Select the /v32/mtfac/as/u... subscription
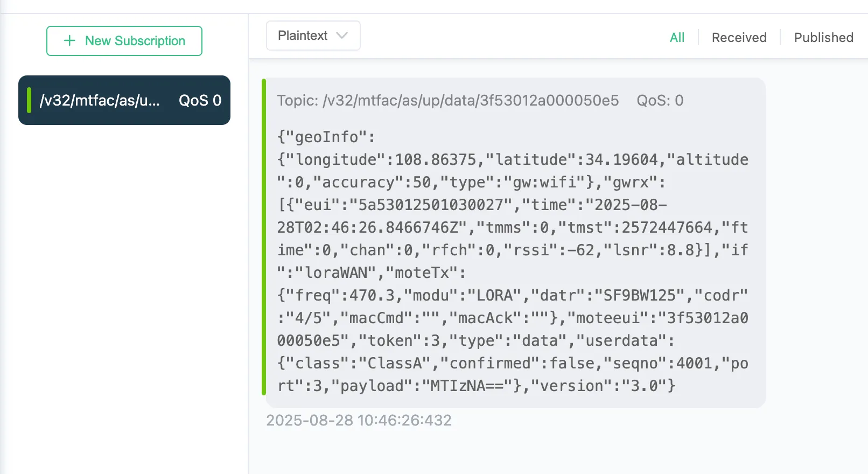Image resolution: width=868 pixels, height=474 pixels. tap(100, 101)
